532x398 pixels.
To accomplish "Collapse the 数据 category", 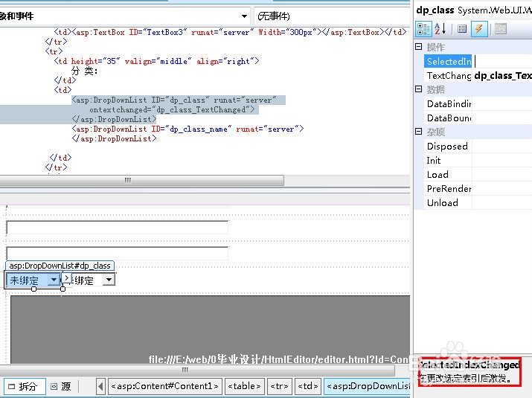I will click(x=419, y=89).
